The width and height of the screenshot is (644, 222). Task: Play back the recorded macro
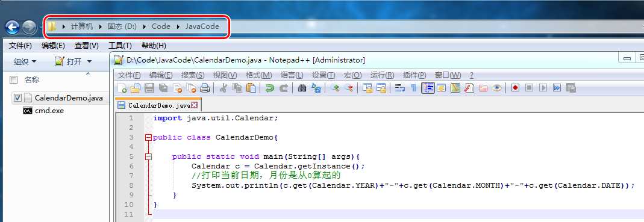(x=543, y=88)
